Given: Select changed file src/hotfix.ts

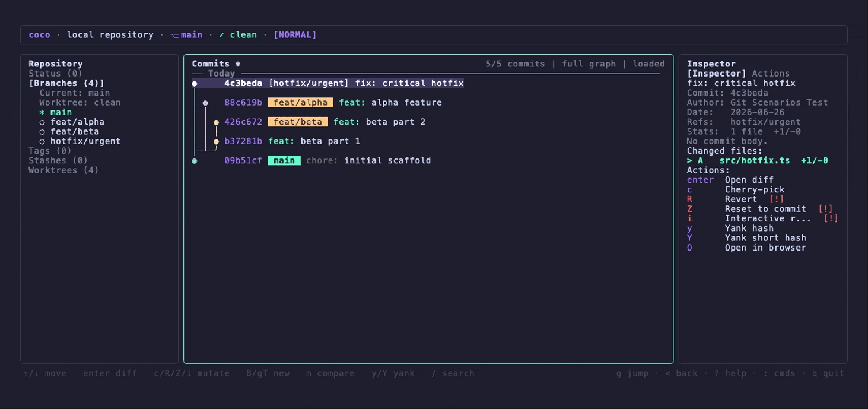Looking at the screenshot, I should (x=758, y=160).
